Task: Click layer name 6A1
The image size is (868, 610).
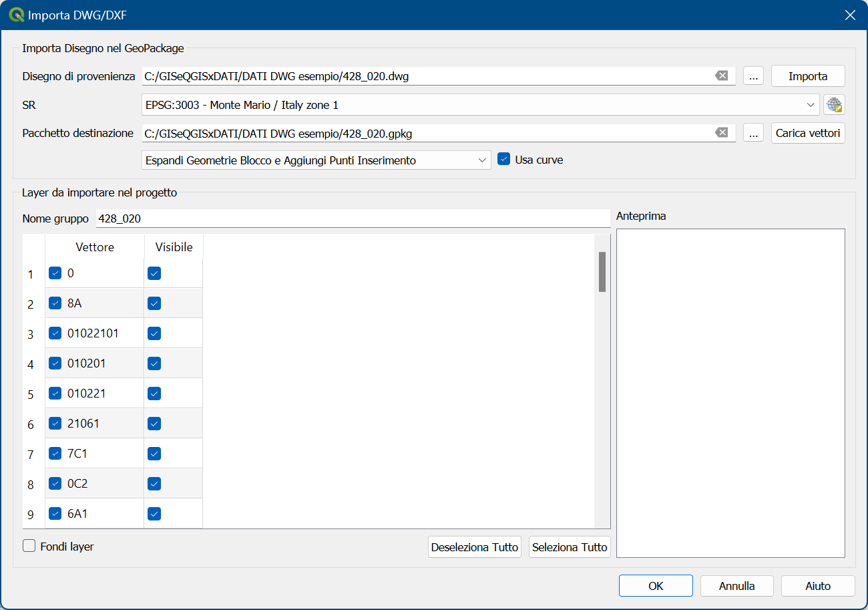Action: coord(77,514)
